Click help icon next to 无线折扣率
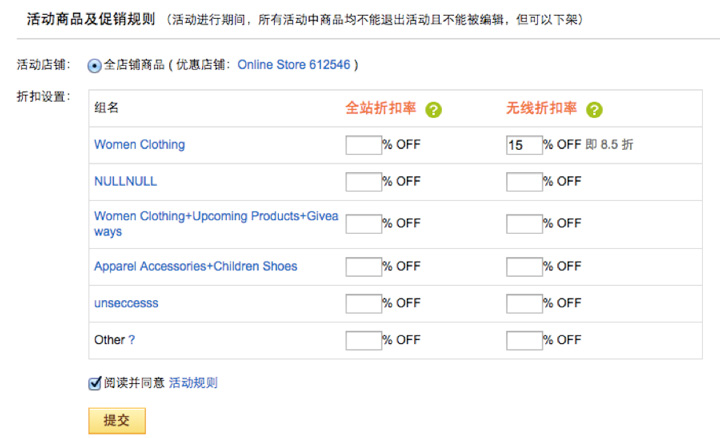Viewport: 720px width, 438px height. pyautogui.click(x=594, y=110)
